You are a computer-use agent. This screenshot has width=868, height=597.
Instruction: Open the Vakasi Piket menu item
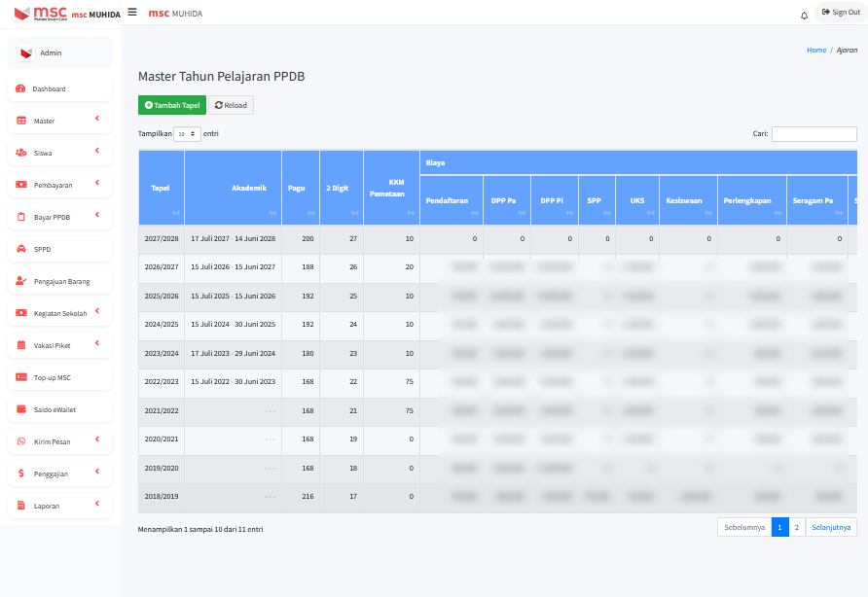tap(60, 345)
